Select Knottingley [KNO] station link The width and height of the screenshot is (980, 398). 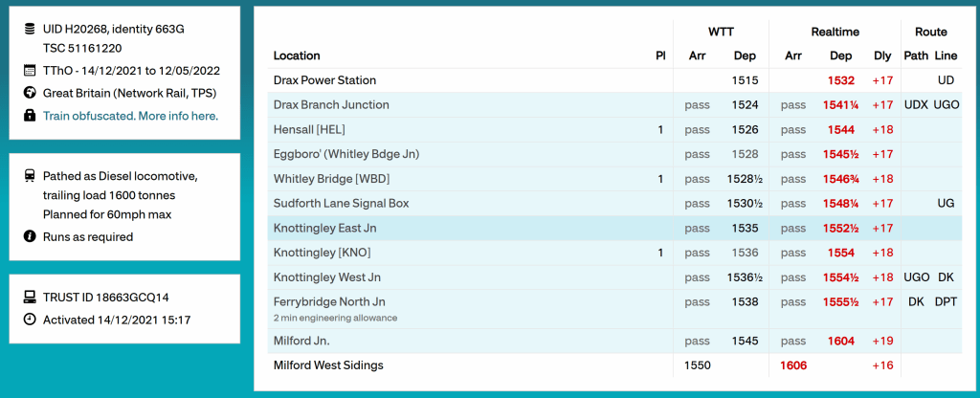[322, 253]
